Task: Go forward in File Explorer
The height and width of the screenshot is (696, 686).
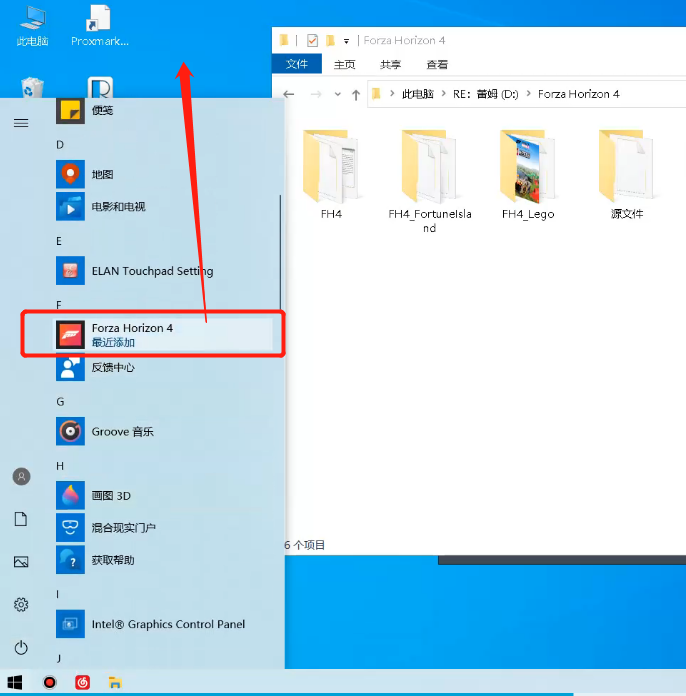Action: pyautogui.click(x=316, y=94)
